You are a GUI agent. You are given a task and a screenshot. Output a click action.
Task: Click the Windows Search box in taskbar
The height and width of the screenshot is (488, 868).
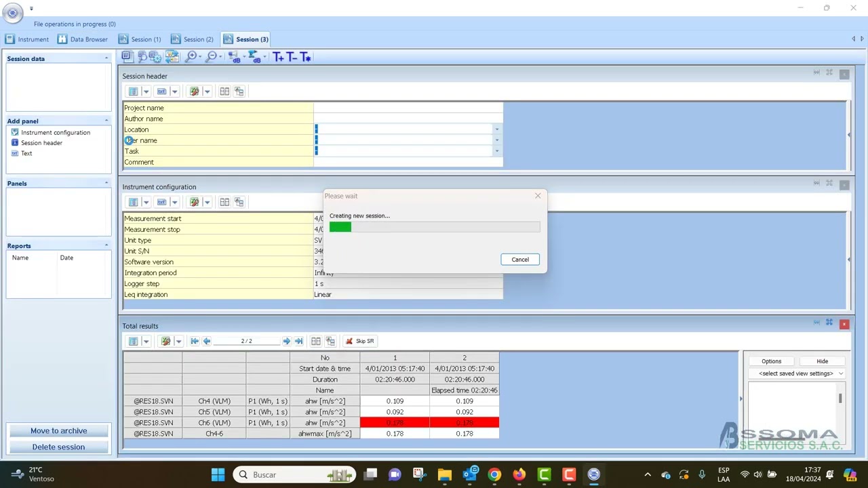294,474
